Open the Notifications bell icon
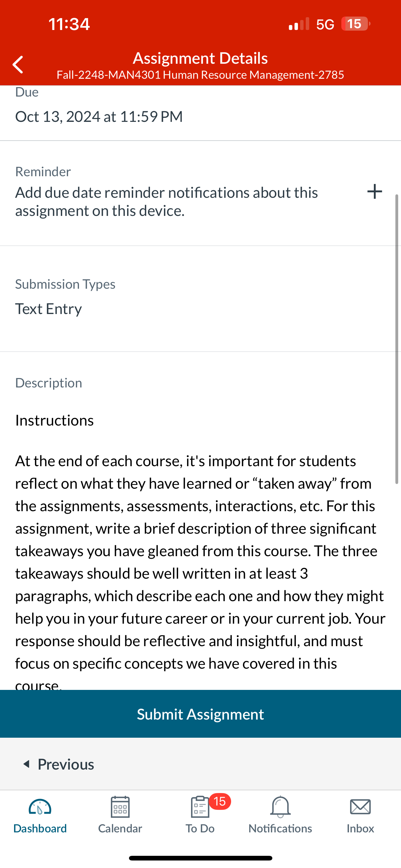The width and height of the screenshot is (401, 868). click(280, 807)
